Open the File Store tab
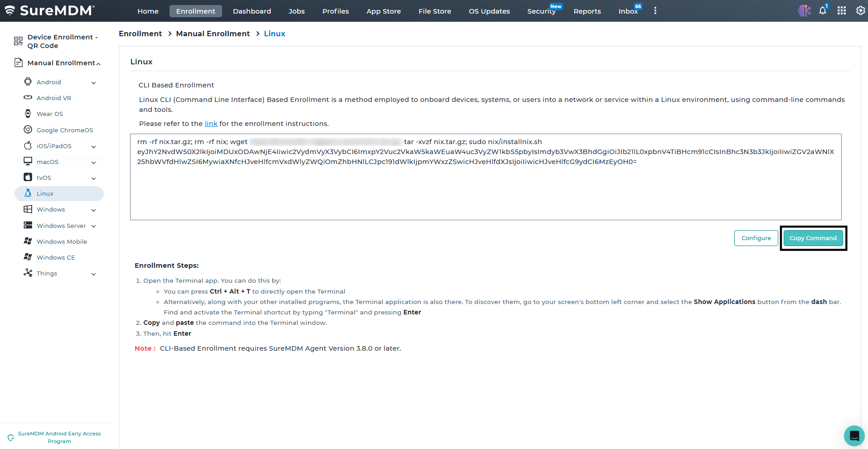The image size is (868, 449). point(435,11)
